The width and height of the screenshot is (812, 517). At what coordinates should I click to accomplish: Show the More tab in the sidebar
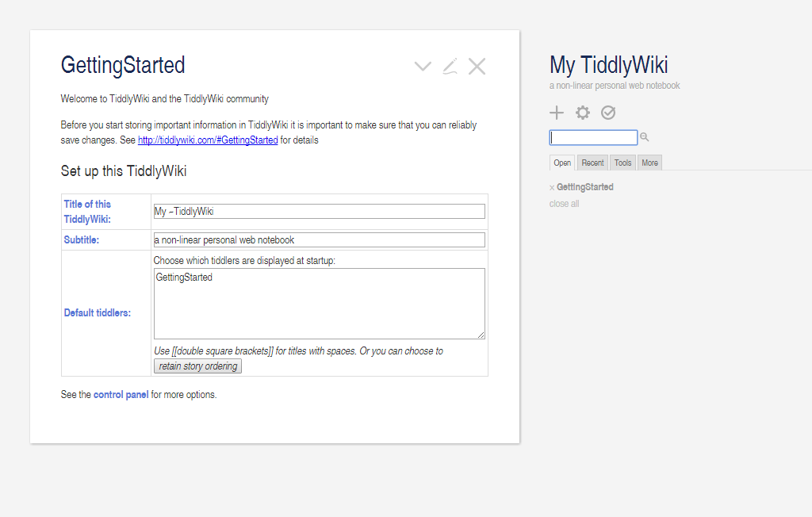[649, 163]
